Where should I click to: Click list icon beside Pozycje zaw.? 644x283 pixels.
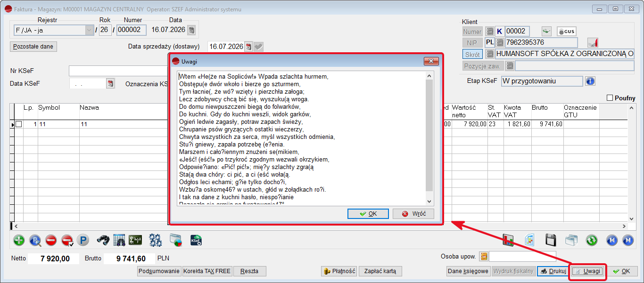[x=510, y=66]
